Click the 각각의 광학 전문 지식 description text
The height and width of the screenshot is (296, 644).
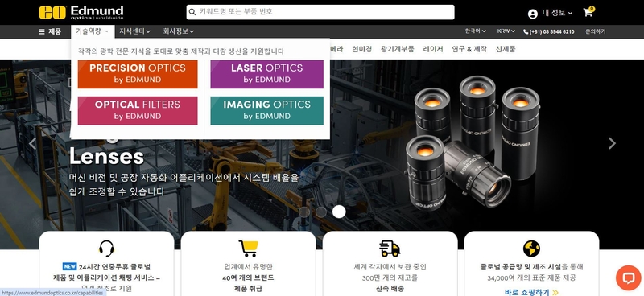[x=180, y=51]
